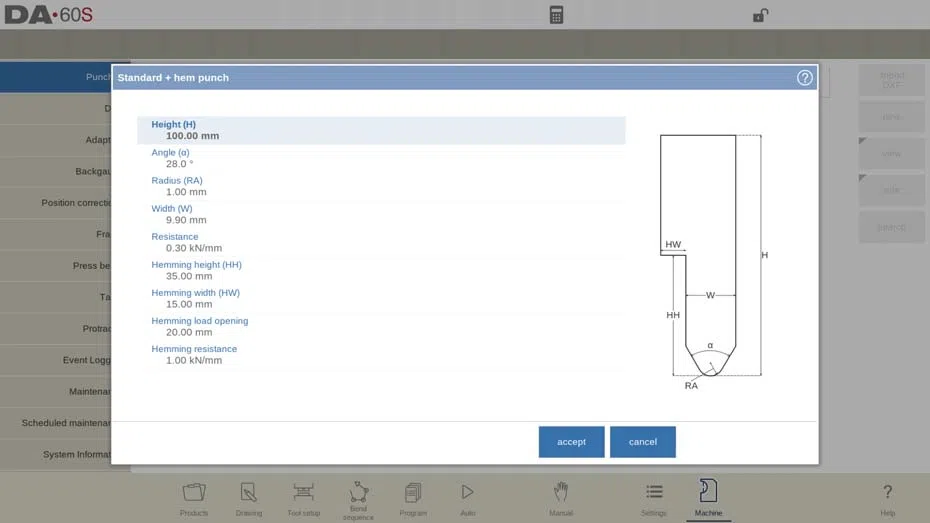This screenshot has height=523, width=930.
Task: Open System Information sidebar entry
Action: pyautogui.click(x=56, y=454)
